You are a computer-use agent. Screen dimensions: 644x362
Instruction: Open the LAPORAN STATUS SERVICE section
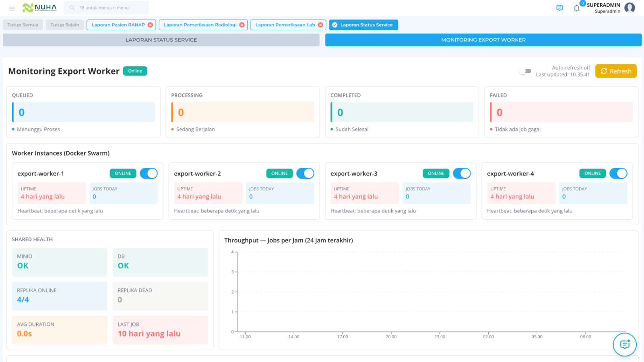pyautogui.click(x=161, y=40)
